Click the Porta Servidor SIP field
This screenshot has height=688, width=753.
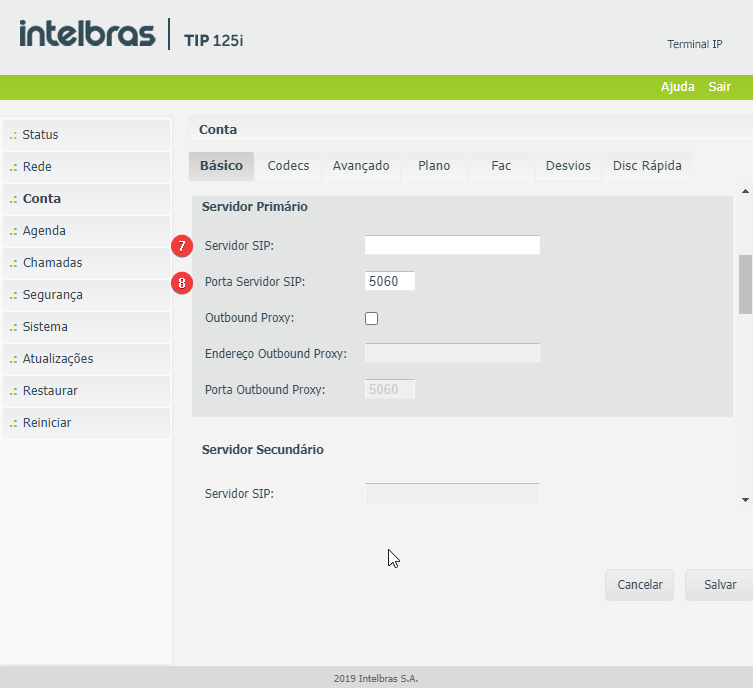pyautogui.click(x=390, y=282)
